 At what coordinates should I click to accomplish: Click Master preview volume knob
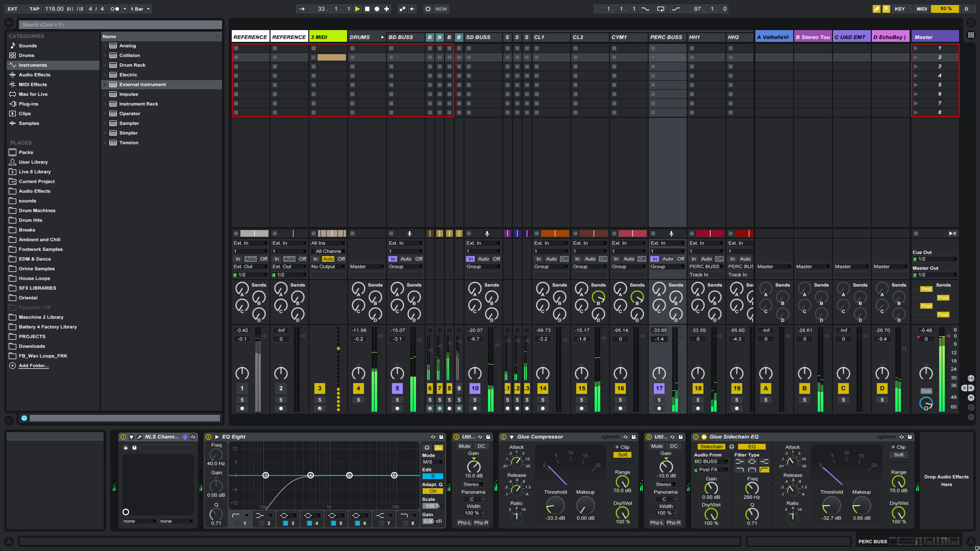point(926,404)
